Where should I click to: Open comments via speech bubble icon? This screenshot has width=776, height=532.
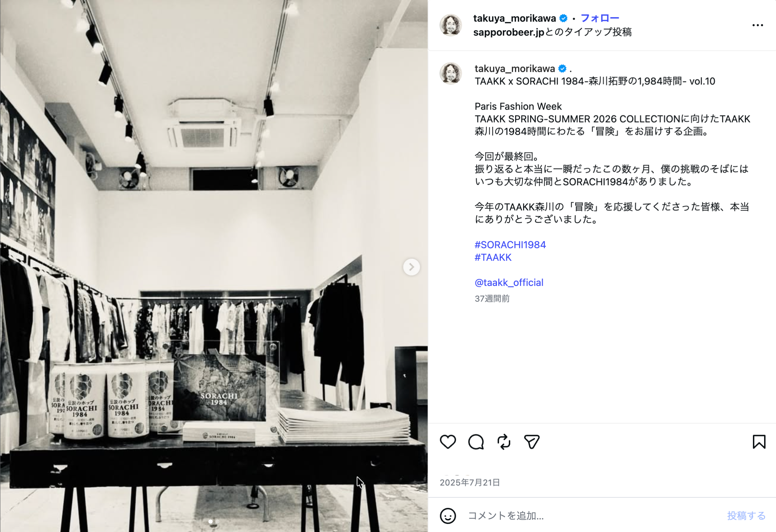(x=476, y=442)
